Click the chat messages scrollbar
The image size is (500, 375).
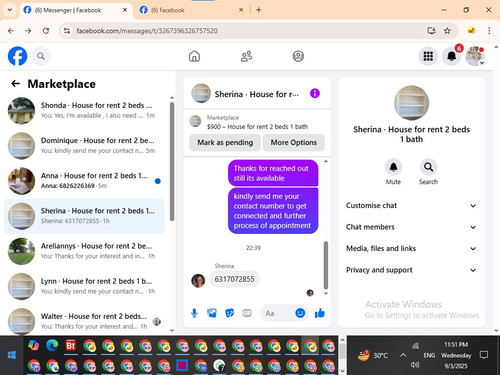pos(326,266)
